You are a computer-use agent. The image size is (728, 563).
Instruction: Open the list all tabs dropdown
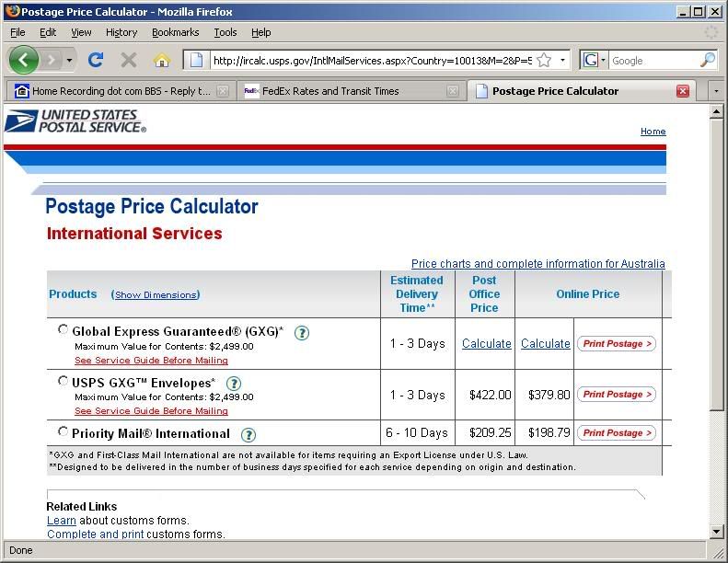pos(716,91)
